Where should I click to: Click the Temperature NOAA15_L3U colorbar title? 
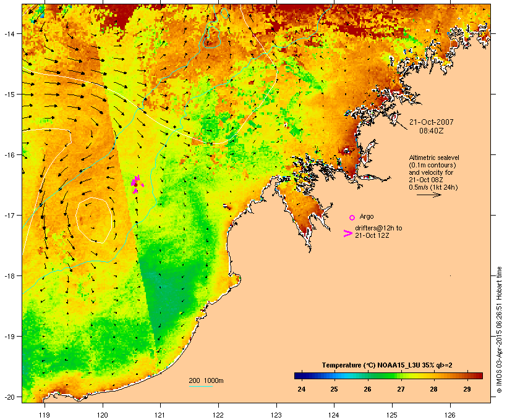click(387, 366)
